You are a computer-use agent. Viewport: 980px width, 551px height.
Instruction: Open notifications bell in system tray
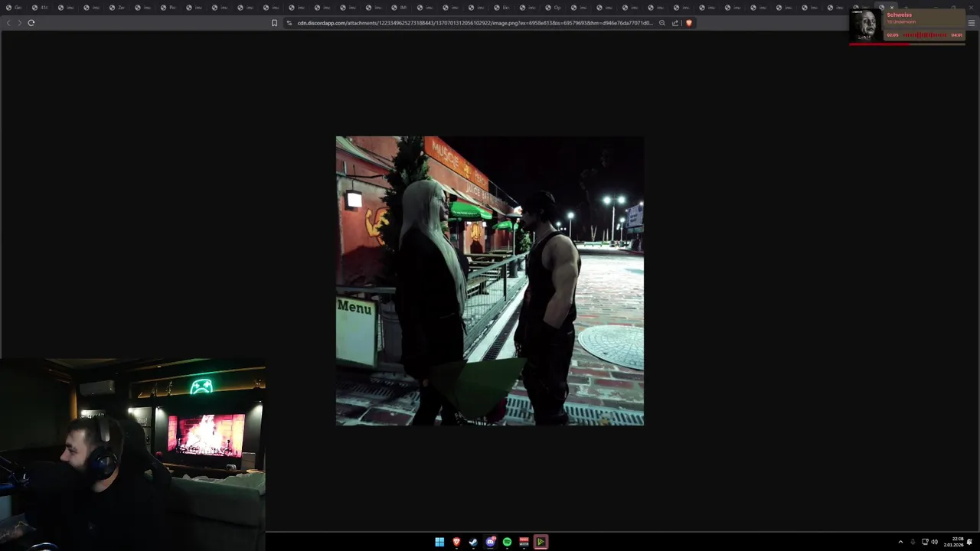[x=970, y=542]
